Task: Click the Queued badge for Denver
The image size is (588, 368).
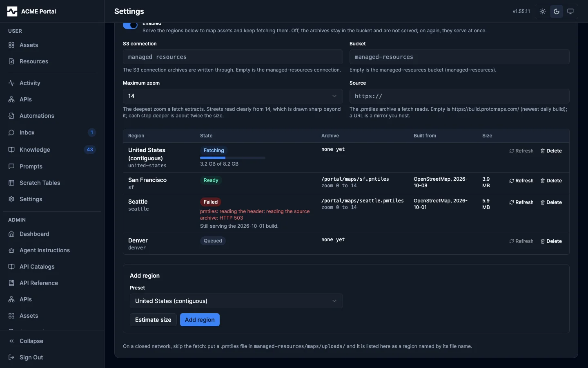Action: pos(213,241)
